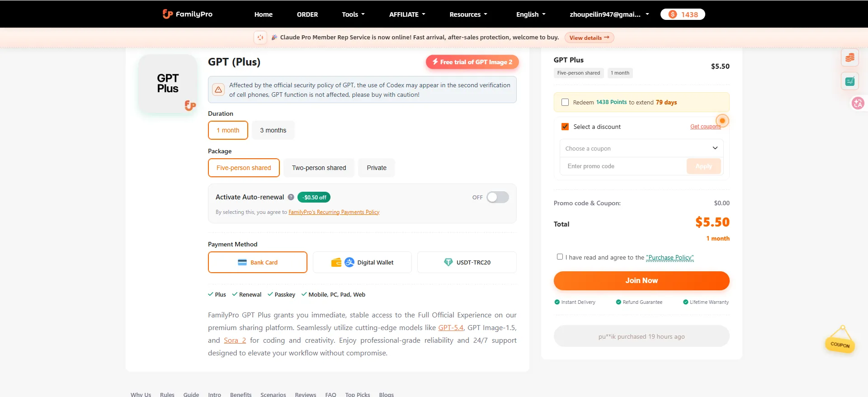Viewport: 868px width, 397px height.
Task: Jump to the Top Picks section tab
Action: point(358,394)
